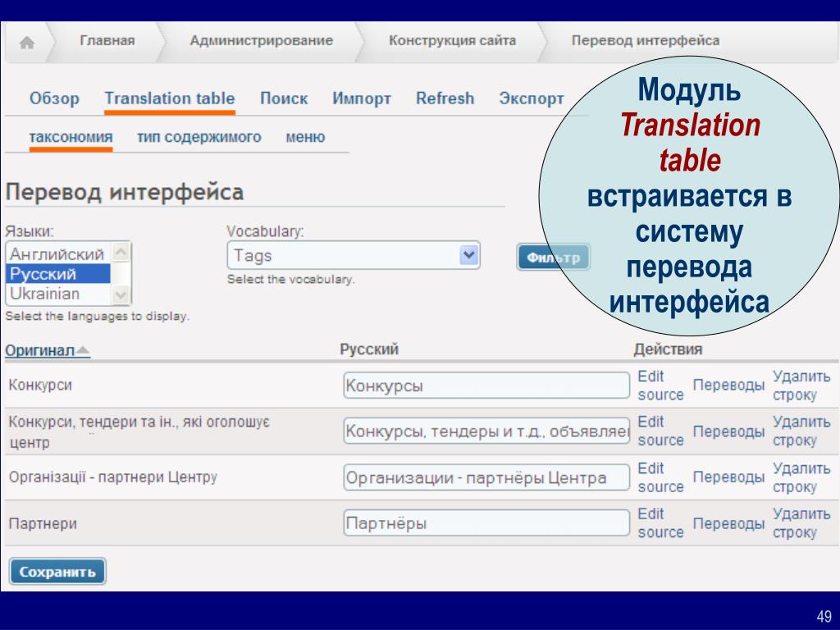Screen dimensions: 840x630
Task: Open Администрирование breadcrumb link
Action: (x=262, y=41)
